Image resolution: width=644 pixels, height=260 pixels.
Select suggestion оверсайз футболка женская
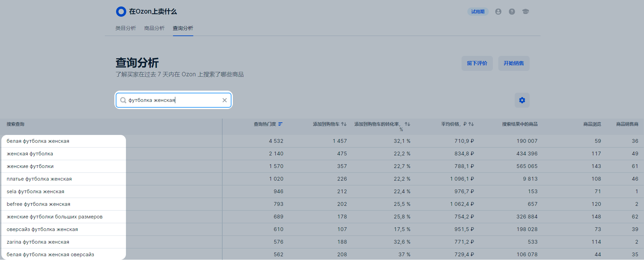pos(42,229)
